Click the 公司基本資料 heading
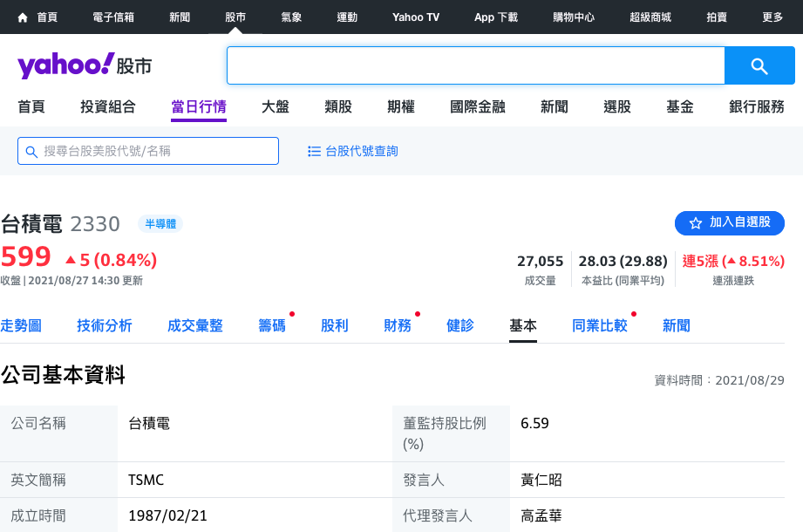The width and height of the screenshot is (803, 532). pyautogui.click(x=63, y=375)
